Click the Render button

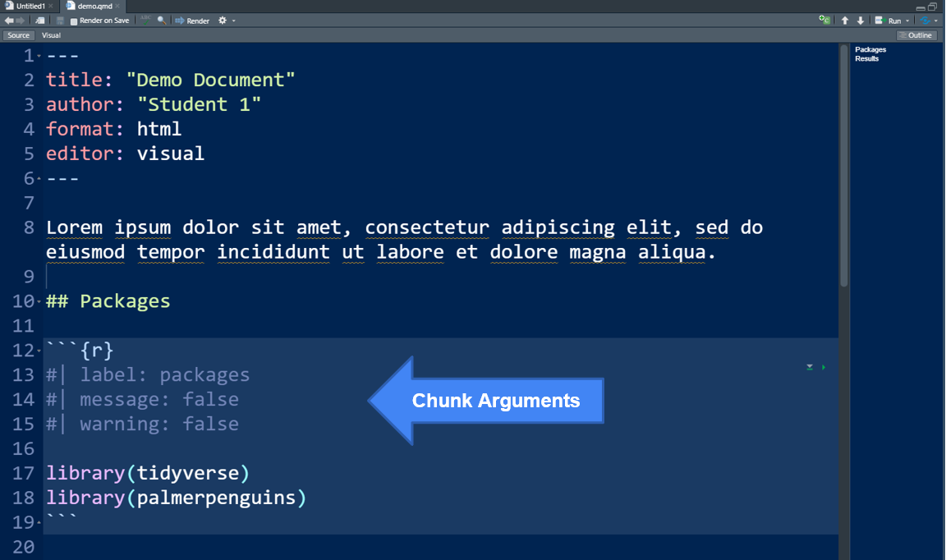[192, 21]
